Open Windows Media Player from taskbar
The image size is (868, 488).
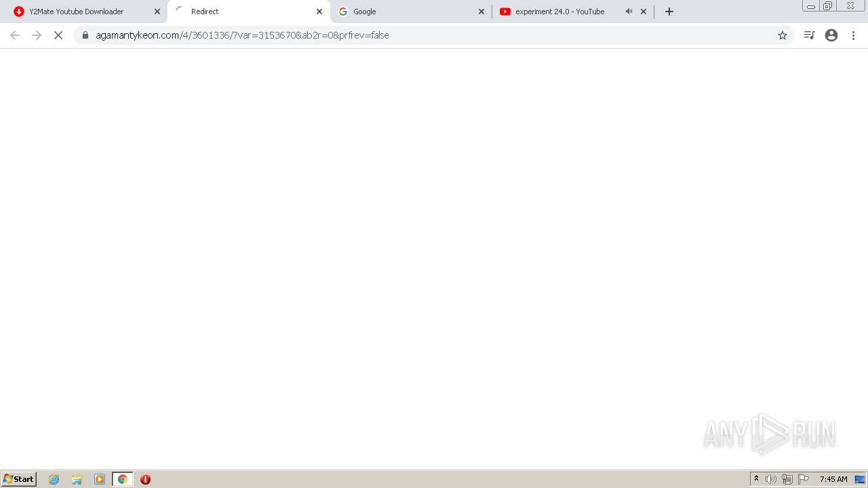pyautogui.click(x=100, y=479)
